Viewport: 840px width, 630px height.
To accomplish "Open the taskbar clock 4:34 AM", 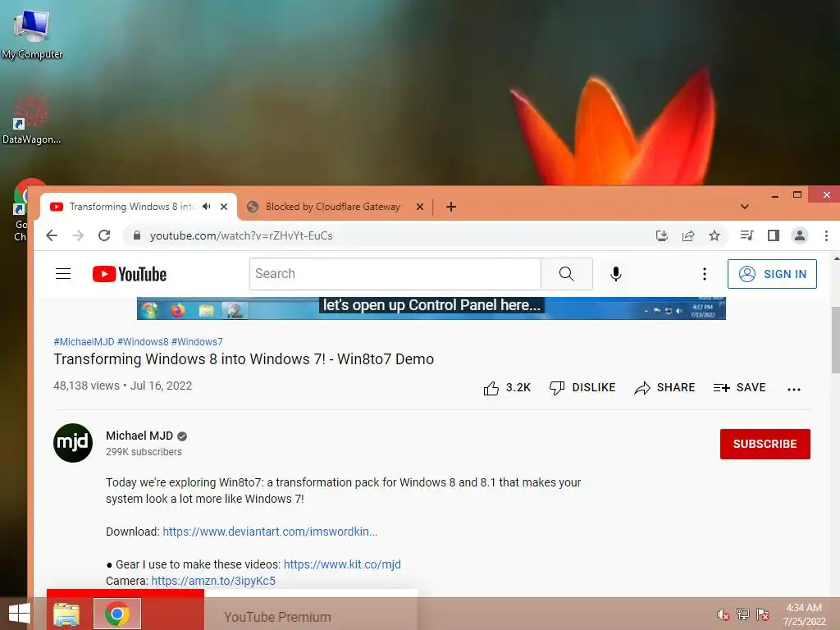I will point(804,614).
